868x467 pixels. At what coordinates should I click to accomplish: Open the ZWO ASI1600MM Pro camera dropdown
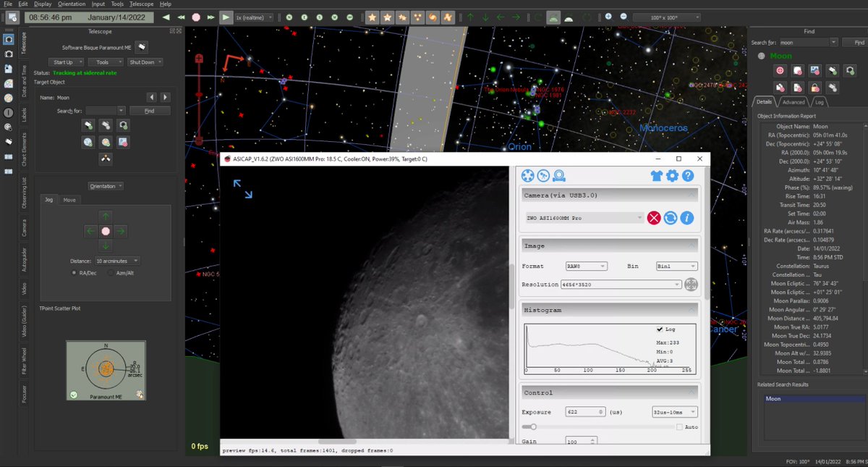[x=584, y=218]
